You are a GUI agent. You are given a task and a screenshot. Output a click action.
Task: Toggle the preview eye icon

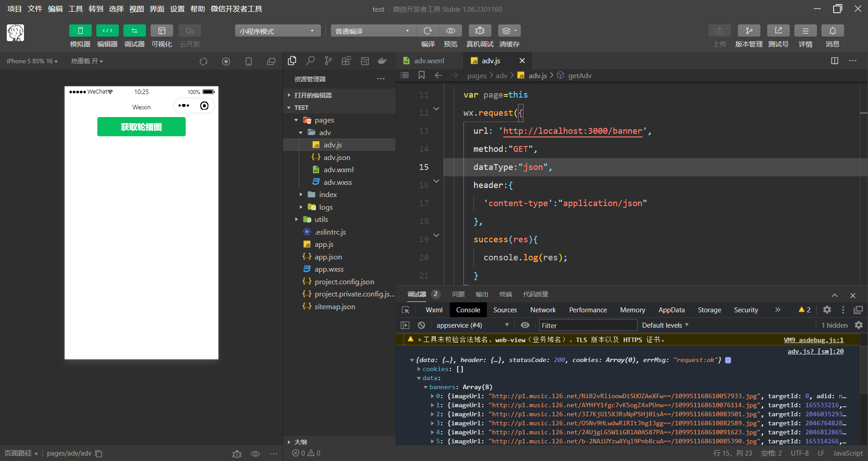(451, 31)
